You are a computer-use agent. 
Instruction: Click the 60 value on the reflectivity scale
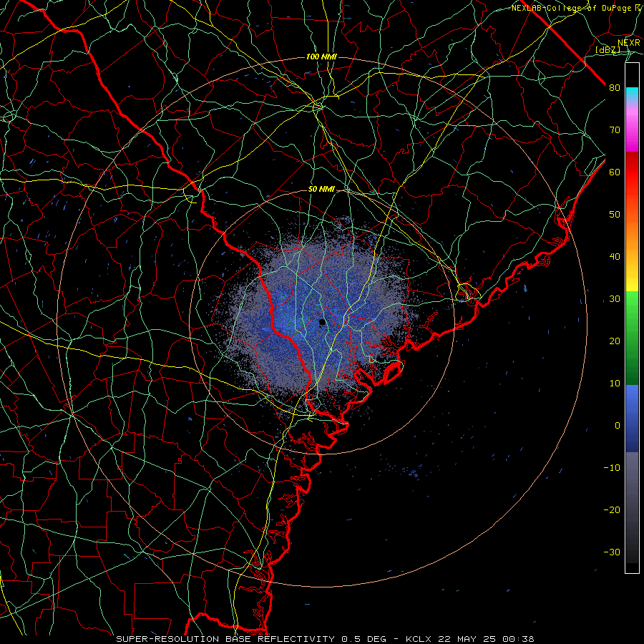(x=615, y=172)
